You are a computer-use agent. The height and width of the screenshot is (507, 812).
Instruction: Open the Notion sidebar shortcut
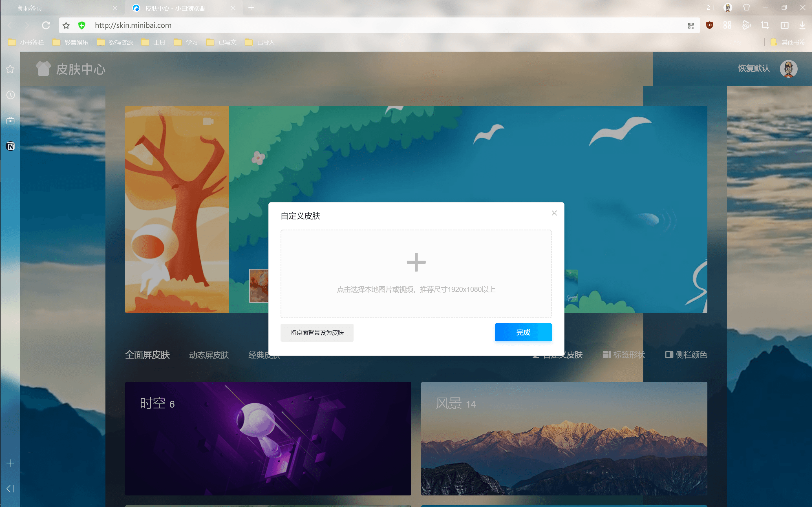(x=10, y=146)
